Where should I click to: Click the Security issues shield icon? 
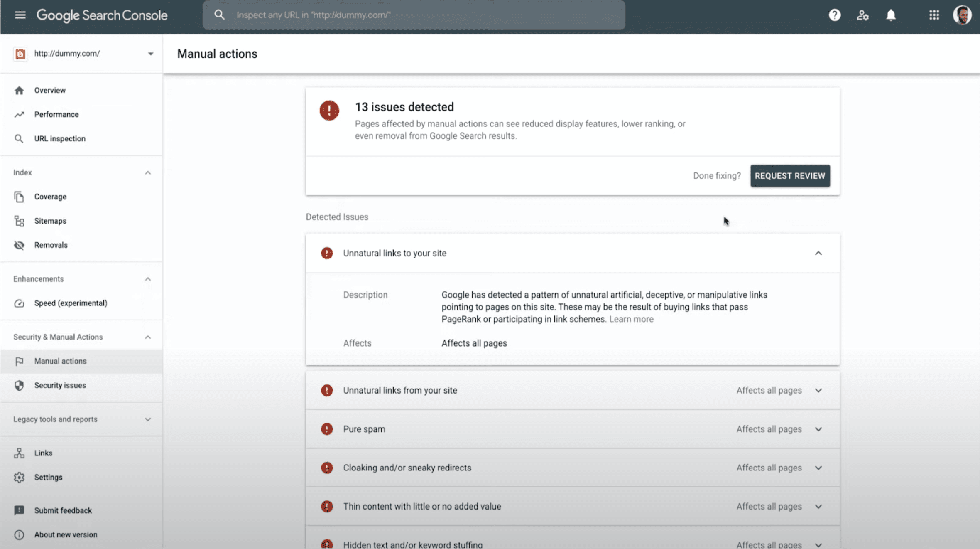(x=19, y=385)
